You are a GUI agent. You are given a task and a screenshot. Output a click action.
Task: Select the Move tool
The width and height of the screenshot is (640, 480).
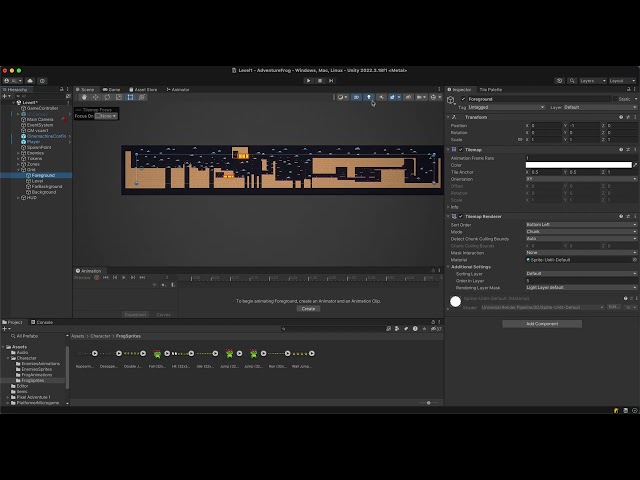96,97
